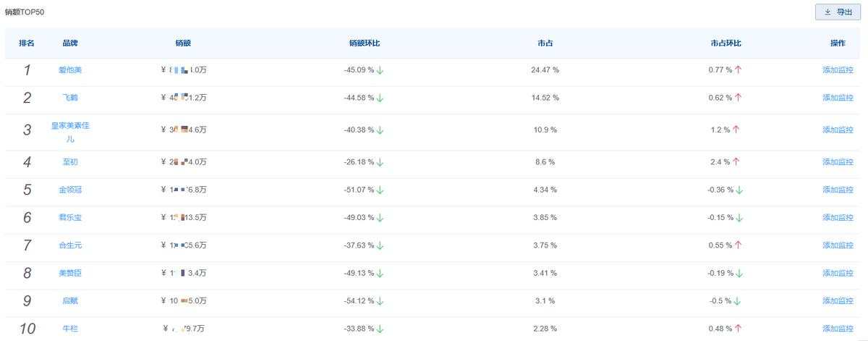
Task: Click the 导出 export button
Action: coord(838,12)
